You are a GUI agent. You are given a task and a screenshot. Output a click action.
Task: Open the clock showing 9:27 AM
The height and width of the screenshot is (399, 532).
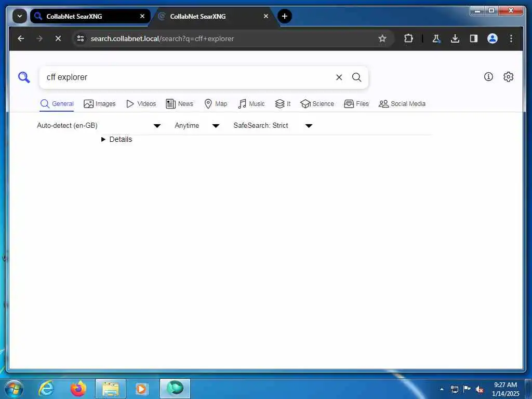(506, 389)
